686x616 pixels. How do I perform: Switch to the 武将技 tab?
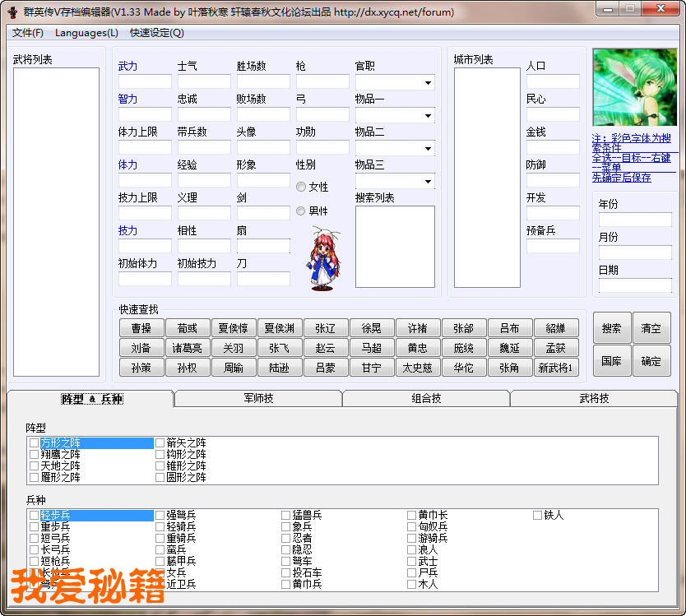pos(594,398)
